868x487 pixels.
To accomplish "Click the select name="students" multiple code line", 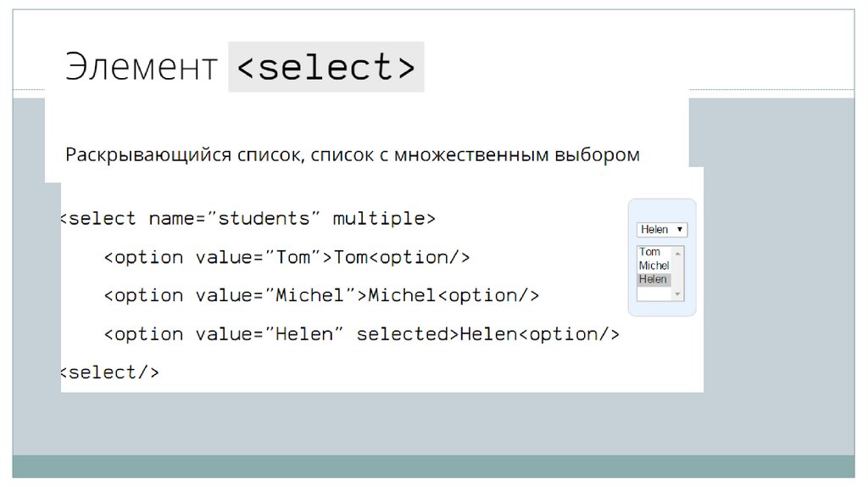I will (x=247, y=219).
